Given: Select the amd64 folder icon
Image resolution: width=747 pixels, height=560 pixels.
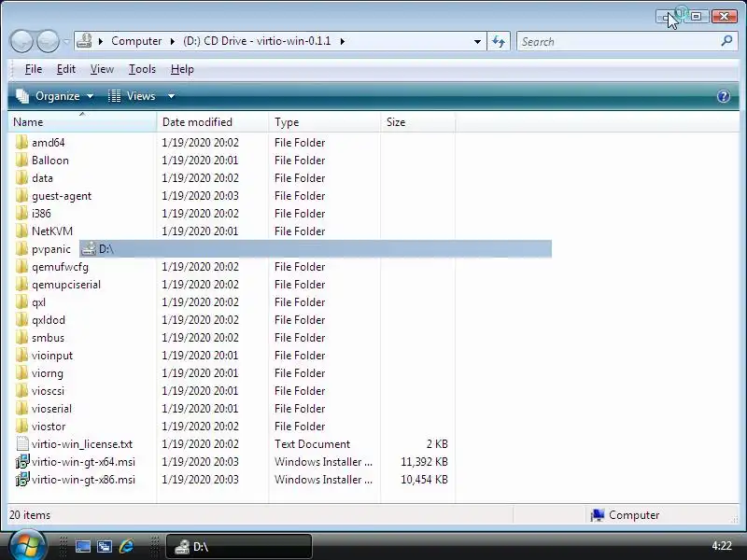Looking at the screenshot, I should pos(21,143).
